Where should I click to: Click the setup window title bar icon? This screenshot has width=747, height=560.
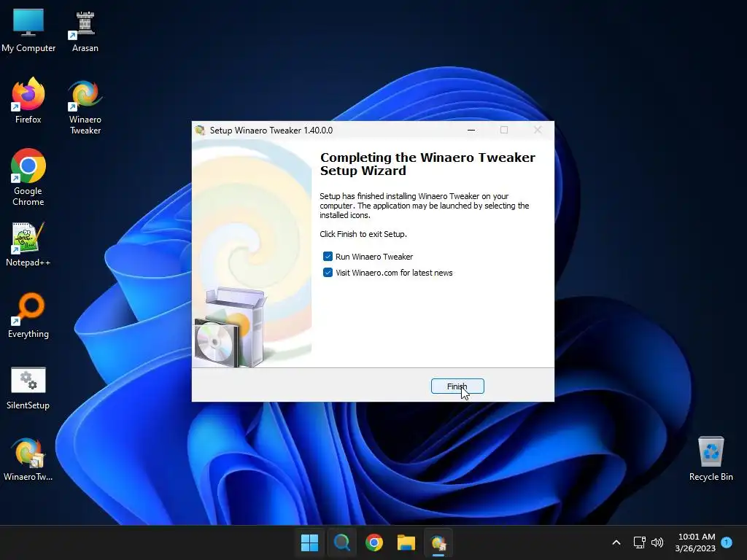[x=200, y=130]
